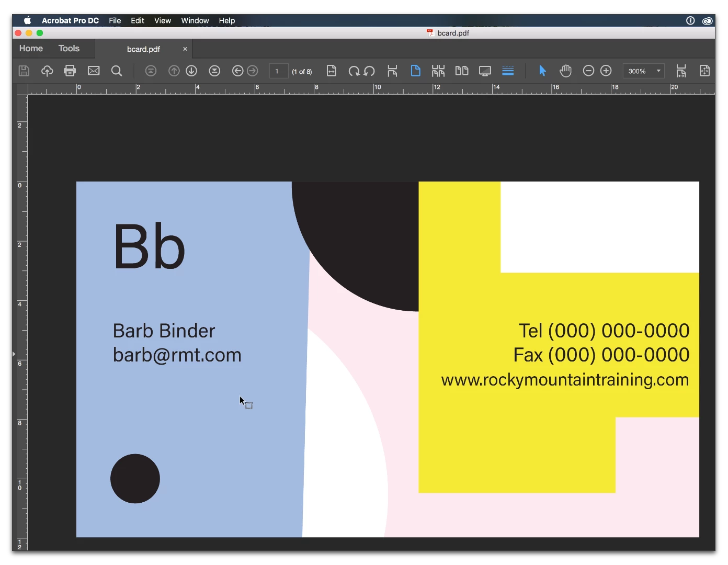Image resolution: width=728 pixels, height=565 pixels.
Task: Select the bcard.pdf document tab
Action: (143, 49)
